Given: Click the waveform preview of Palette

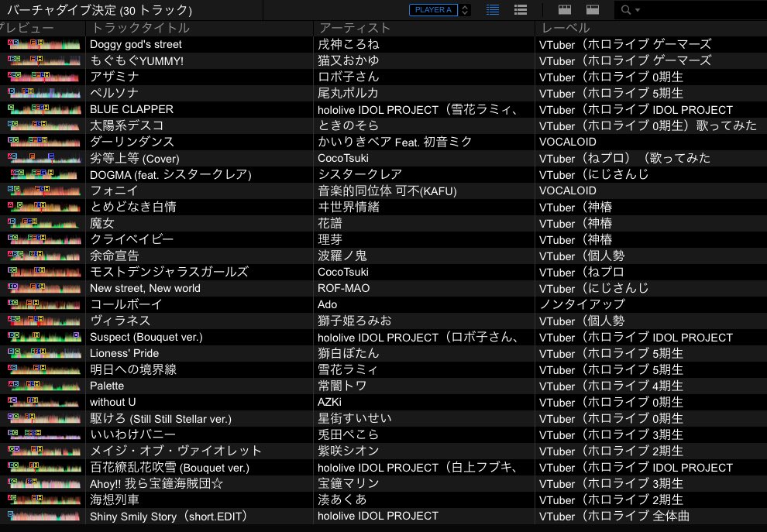Looking at the screenshot, I should [x=43, y=386].
